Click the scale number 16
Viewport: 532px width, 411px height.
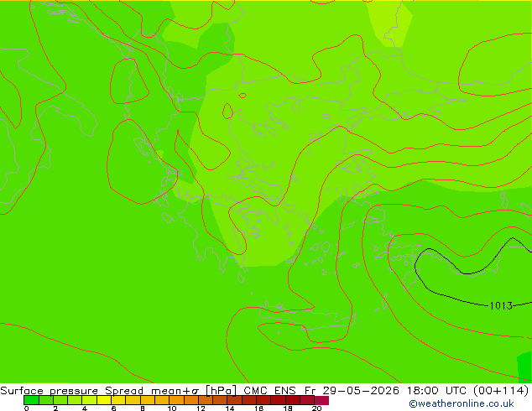pos(258,408)
